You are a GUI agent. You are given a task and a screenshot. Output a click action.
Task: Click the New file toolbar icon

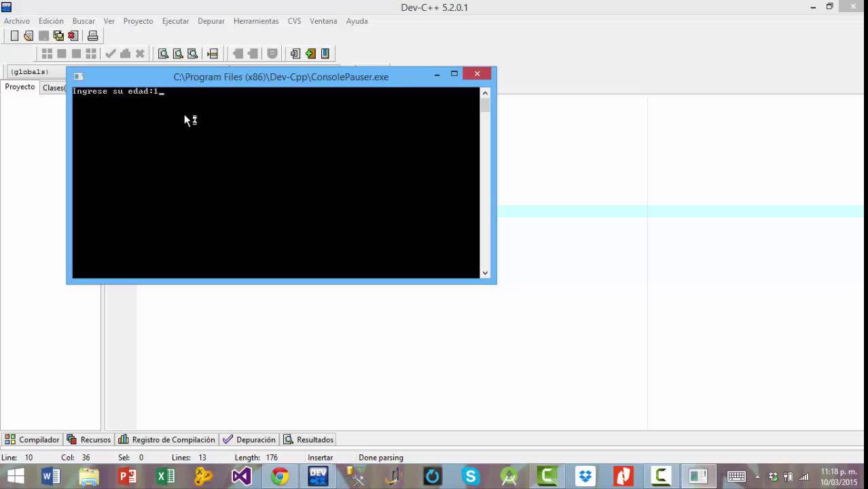[14, 36]
